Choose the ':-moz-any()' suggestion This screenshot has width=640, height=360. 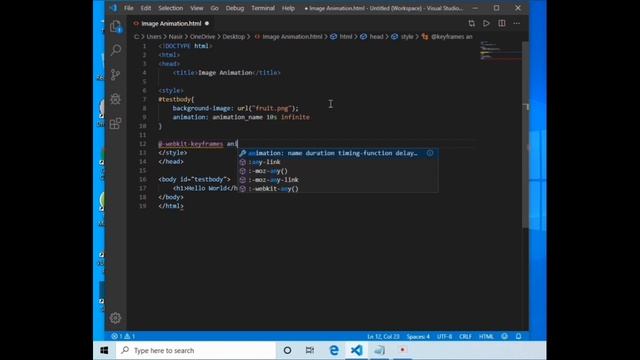pyautogui.click(x=338, y=171)
